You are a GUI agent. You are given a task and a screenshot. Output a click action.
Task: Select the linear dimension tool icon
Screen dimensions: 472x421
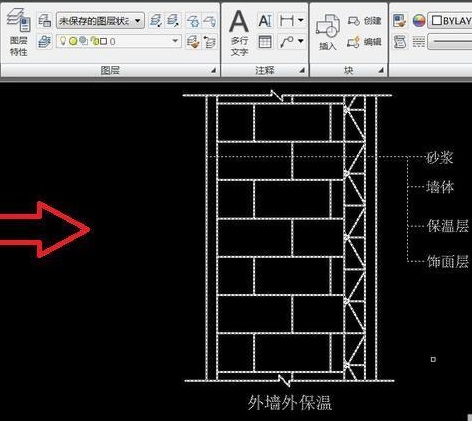click(287, 21)
